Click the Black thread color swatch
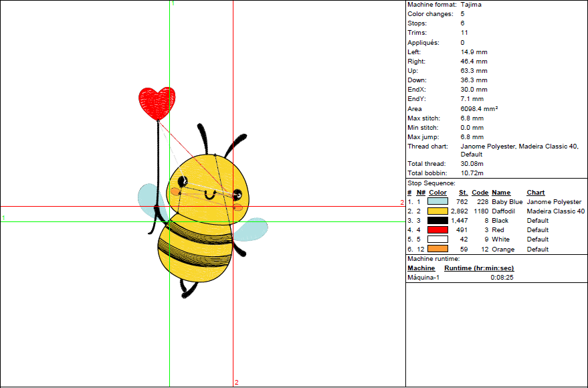 point(437,220)
